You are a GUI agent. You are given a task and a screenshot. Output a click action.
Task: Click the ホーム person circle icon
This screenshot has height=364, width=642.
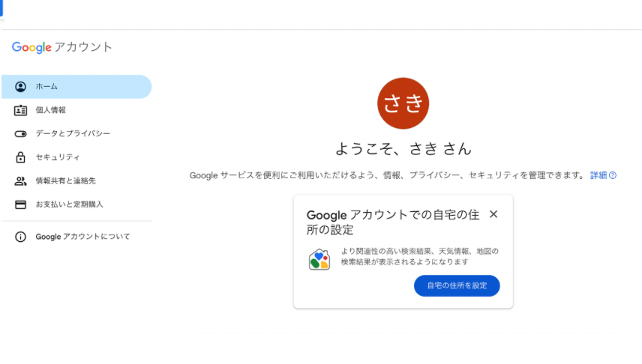[20, 87]
